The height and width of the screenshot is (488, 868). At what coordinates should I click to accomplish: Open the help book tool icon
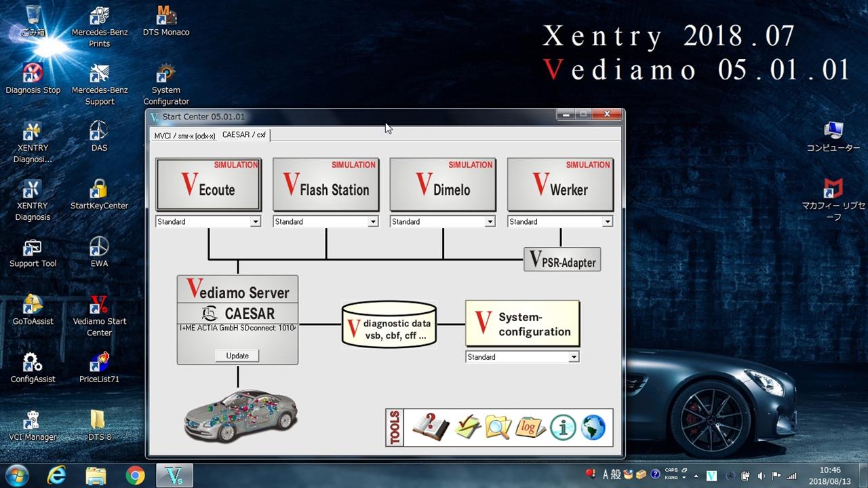[431, 427]
